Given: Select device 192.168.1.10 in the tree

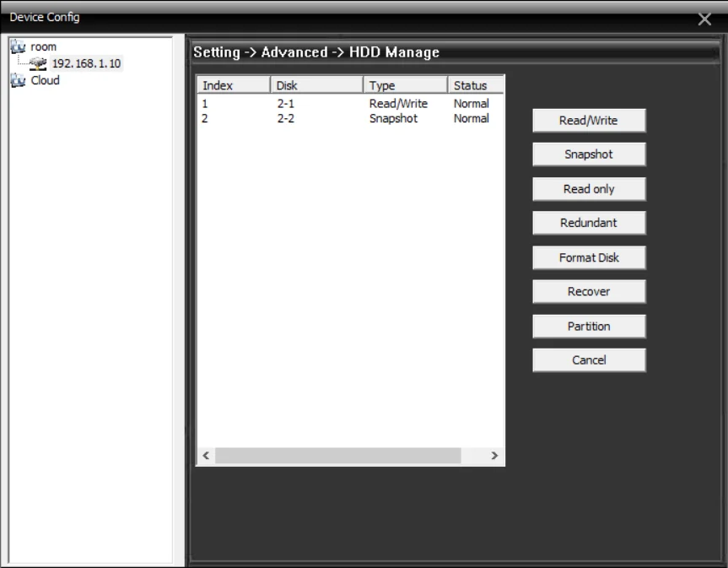Looking at the screenshot, I should click(86, 63).
